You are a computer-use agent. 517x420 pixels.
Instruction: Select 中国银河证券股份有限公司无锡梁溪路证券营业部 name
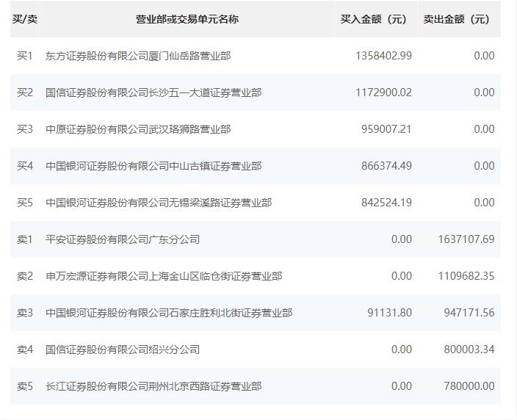click(x=159, y=203)
